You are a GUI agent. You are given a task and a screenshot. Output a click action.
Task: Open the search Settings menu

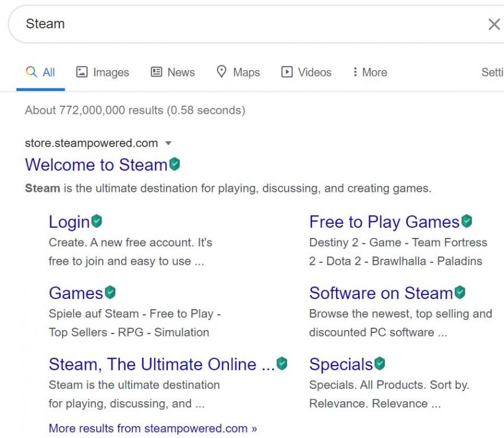pyautogui.click(x=492, y=72)
